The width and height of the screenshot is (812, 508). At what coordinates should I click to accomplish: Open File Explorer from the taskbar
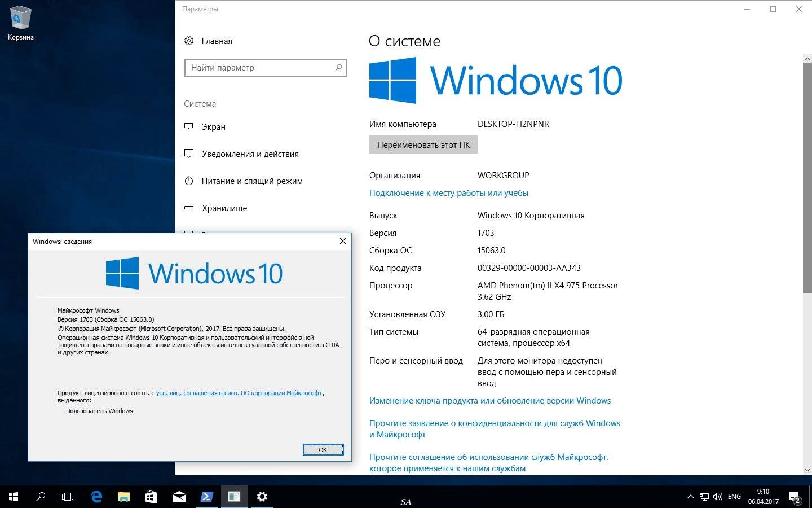point(123,497)
